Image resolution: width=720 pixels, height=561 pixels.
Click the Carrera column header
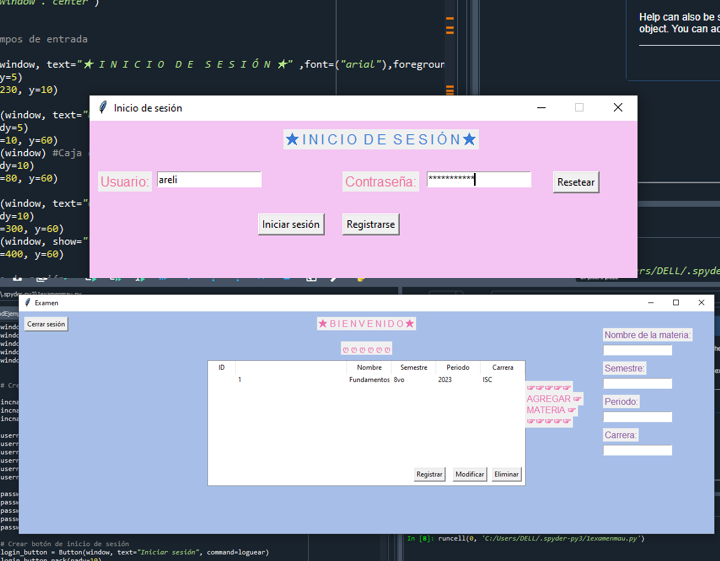point(502,367)
